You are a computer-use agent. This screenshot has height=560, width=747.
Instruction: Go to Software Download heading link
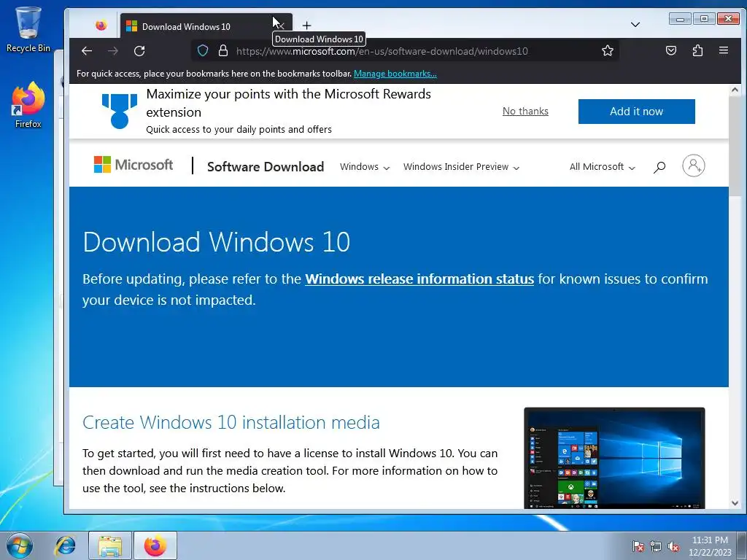266,167
